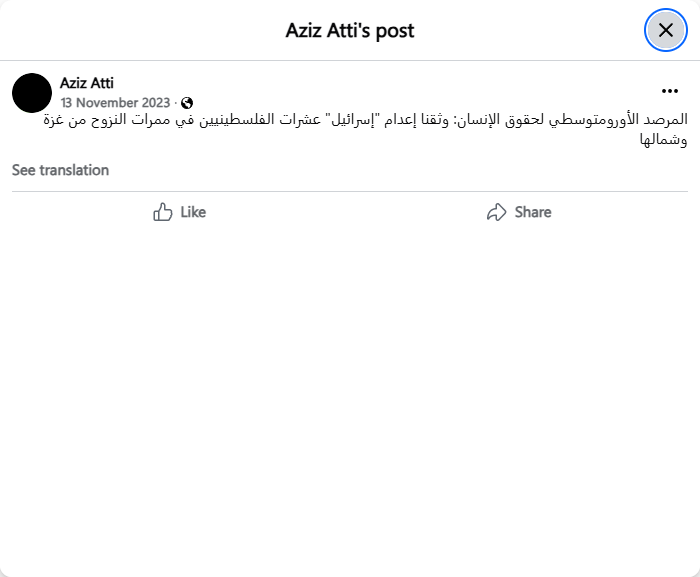This screenshot has height=577, width=700.
Task: Click the "Aziz Atti's post" dialog title
Action: 350,30
